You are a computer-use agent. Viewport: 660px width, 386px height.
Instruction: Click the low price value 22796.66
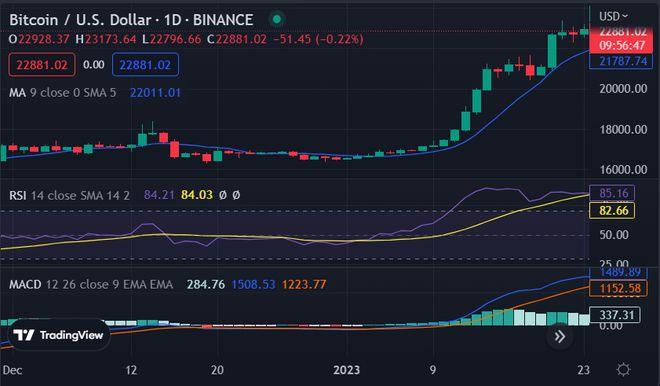tap(176, 40)
